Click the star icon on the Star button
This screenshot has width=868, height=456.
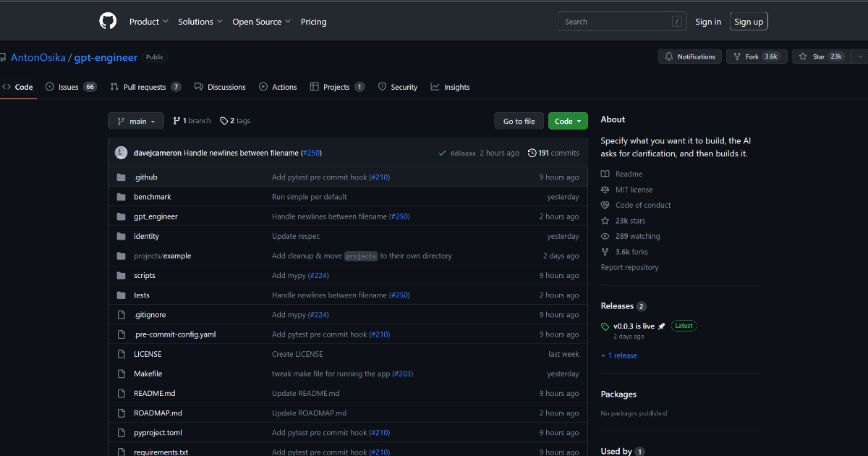tap(804, 56)
